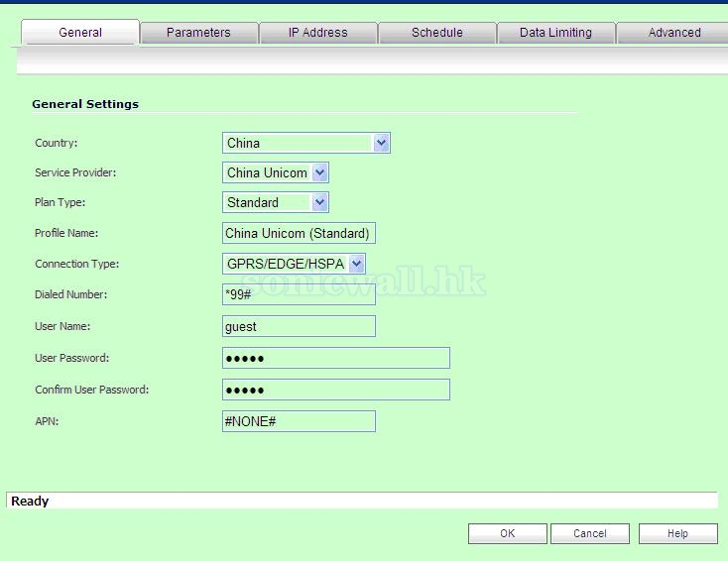
Task: Click the Plan Type arrow icon
Action: [320, 202]
